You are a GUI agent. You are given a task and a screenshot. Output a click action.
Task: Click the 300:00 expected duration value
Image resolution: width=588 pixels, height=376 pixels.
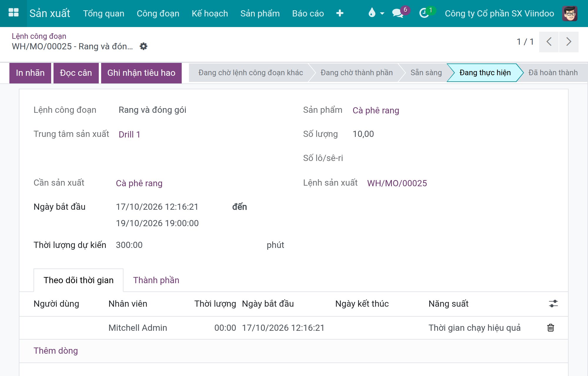tap(129, 245)
